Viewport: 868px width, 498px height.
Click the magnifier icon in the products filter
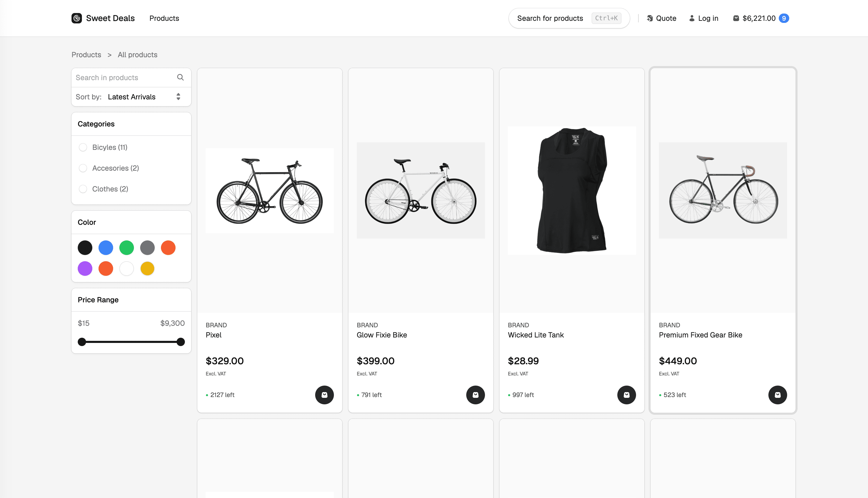[180, 77]
